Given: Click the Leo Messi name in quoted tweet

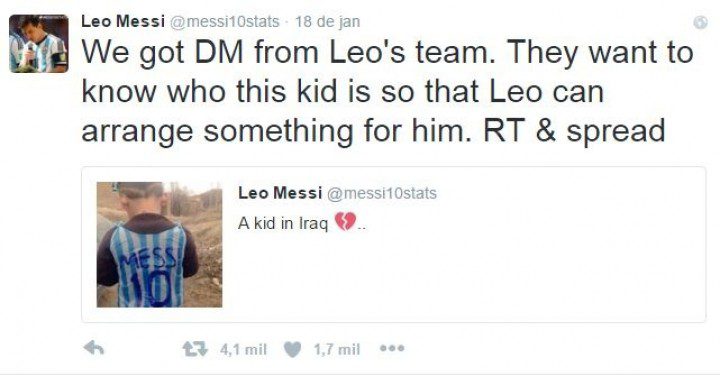Looking at the screenshot, I should pyautogui.click(x=280, y=193).
